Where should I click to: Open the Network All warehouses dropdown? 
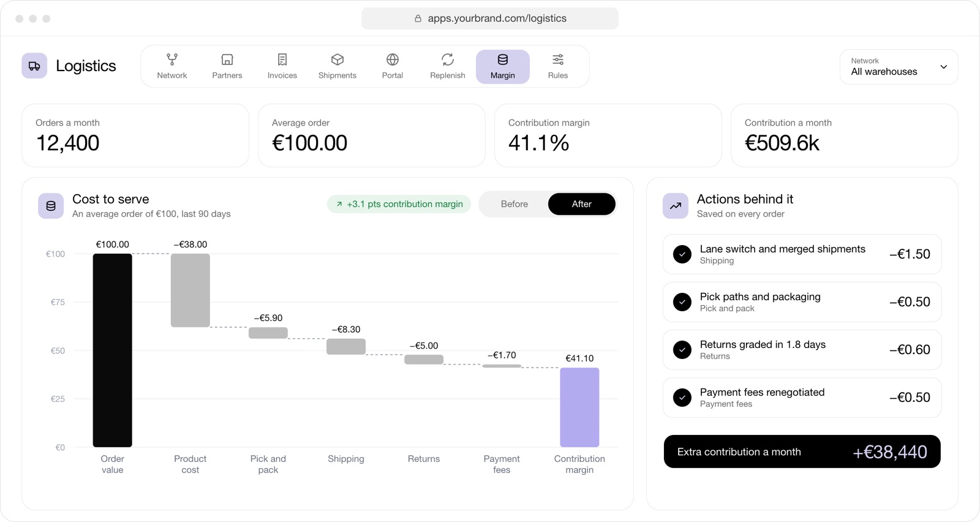coord(899,67)
